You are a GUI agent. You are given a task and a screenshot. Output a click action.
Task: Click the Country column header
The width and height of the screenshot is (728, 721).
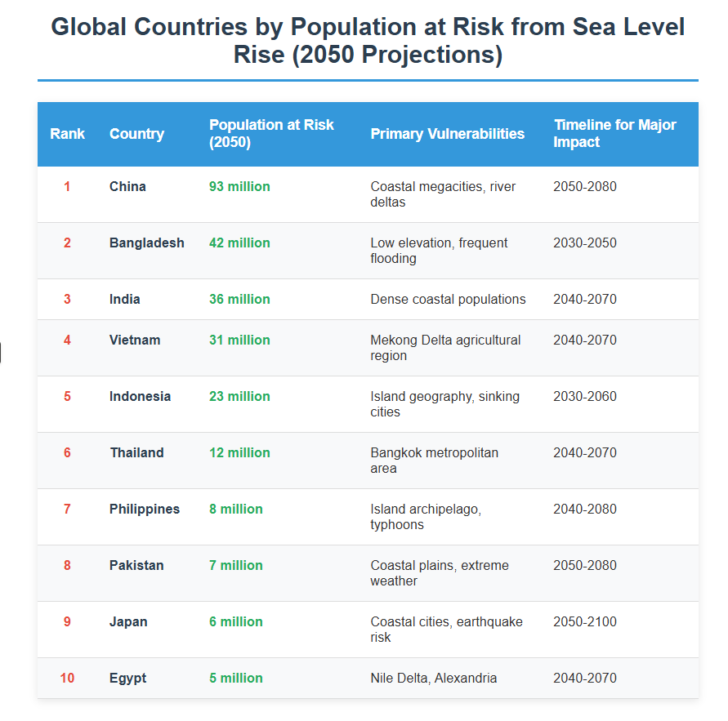[136, 134]
